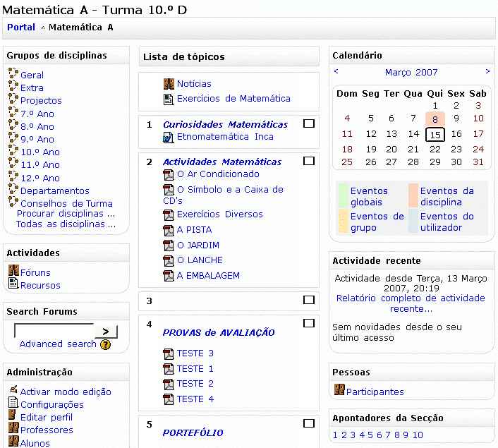The image size is (498, 448).
Task: Click the green Eventos globais color key
Action: coord(344,196)
